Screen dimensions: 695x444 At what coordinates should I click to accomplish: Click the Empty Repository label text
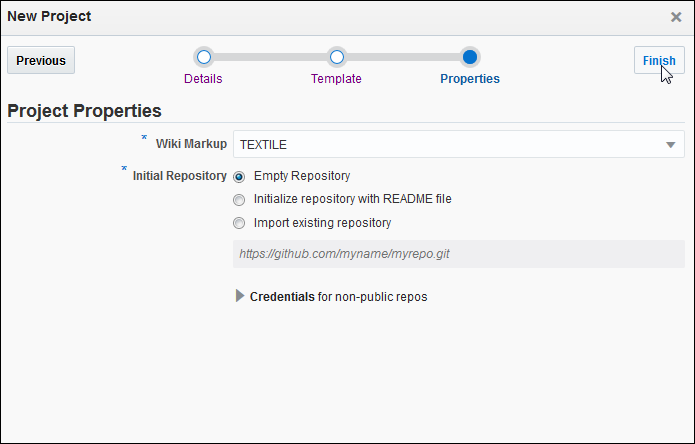pos(302,176)
